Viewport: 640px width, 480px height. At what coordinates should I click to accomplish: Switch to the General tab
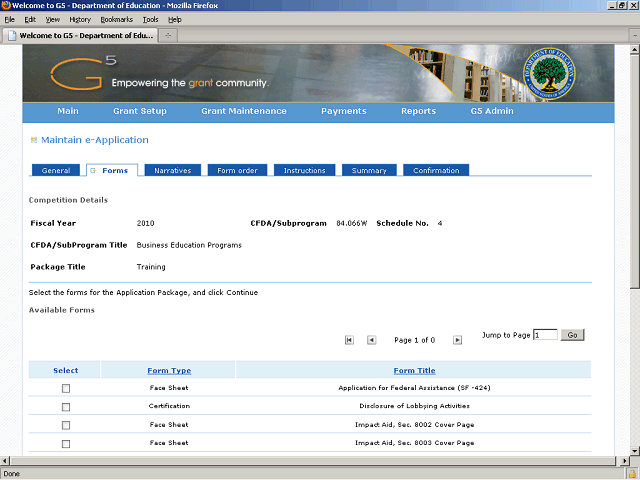(56, 170)
